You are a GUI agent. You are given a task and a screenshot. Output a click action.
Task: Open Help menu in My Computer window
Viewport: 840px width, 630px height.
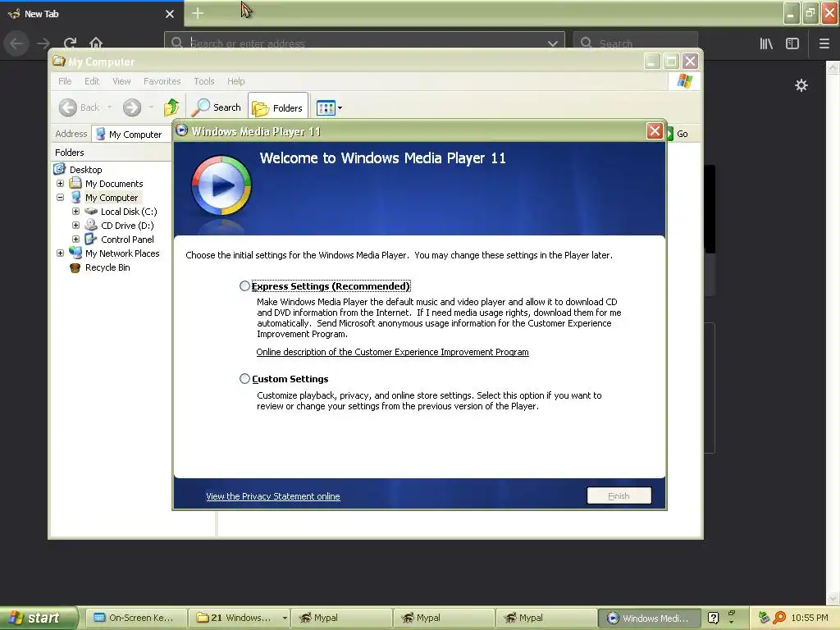235,81
